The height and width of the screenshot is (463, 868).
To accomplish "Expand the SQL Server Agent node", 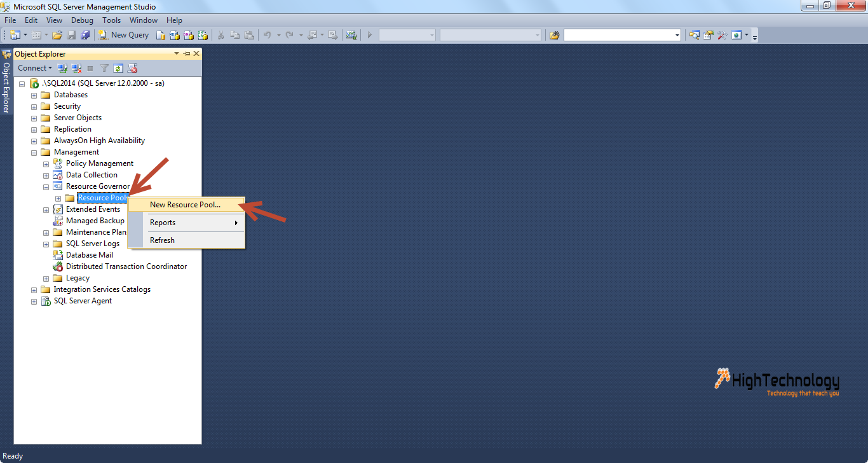I will pos(34,301).
